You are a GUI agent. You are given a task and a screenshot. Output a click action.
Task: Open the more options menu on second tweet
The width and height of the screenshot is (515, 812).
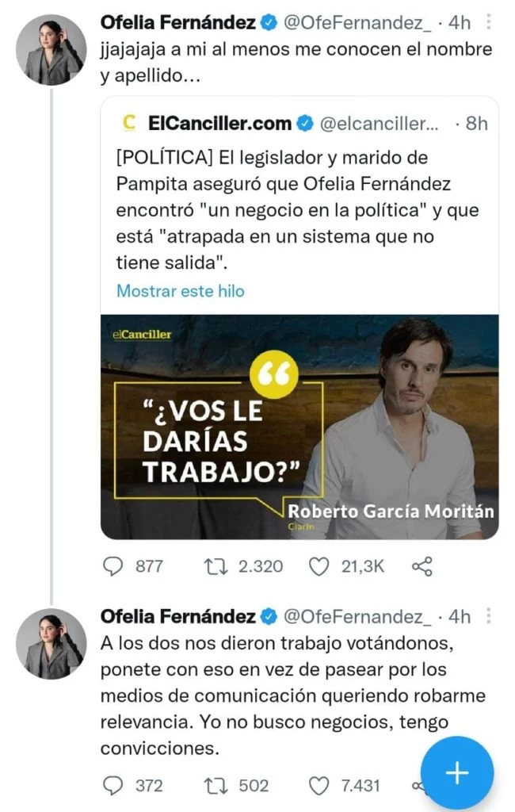(489, 615)
